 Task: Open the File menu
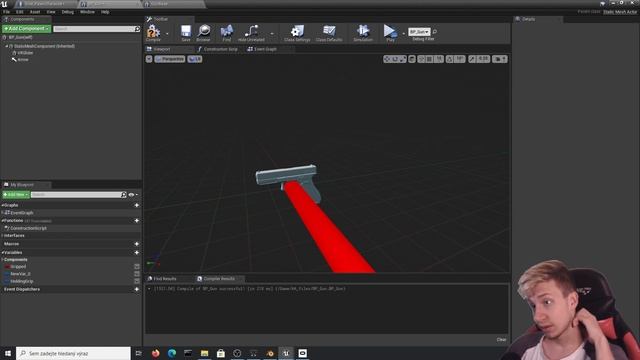[7, 12]
